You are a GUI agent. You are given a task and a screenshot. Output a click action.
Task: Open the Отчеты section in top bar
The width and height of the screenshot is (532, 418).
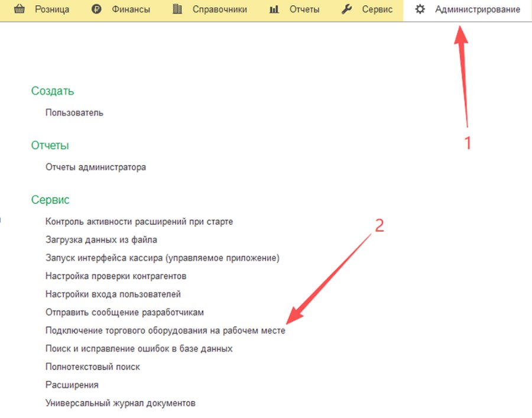pyautogui.click(x=304, y=9)
